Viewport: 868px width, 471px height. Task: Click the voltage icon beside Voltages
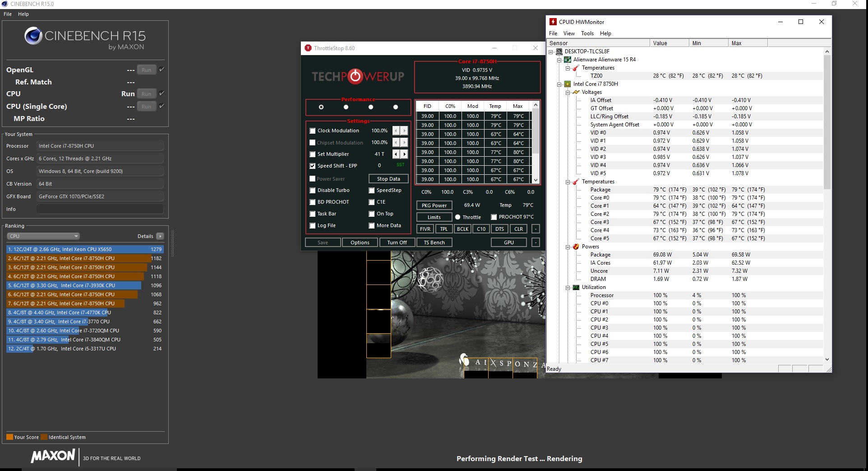[x=576, y=92]
